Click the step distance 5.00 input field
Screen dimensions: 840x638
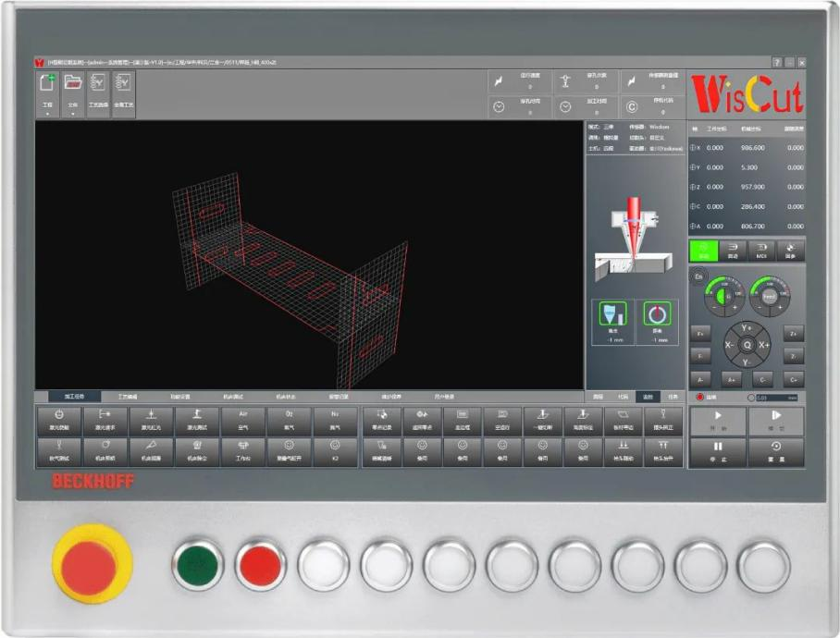[x=777, y=398]
